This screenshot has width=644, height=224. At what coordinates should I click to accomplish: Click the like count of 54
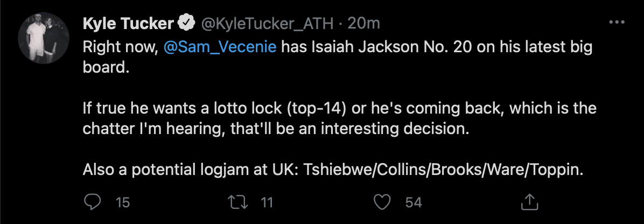pyautogui.click(x=413, y=202)
